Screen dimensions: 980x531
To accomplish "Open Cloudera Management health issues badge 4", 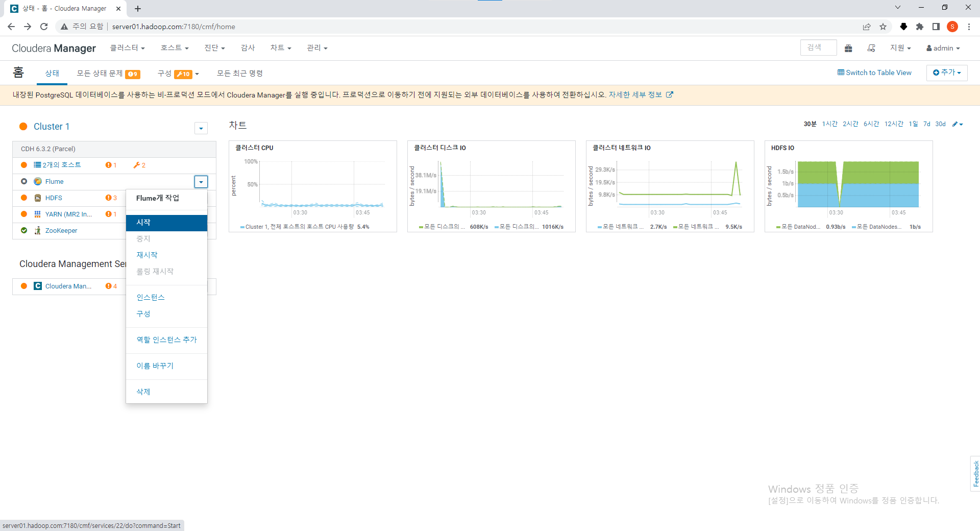I will (111, 286).
